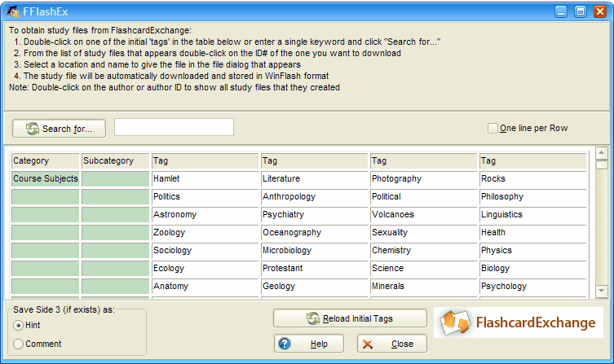Select the Microbiology tag
Screen dimensions: 614x364
315,251
